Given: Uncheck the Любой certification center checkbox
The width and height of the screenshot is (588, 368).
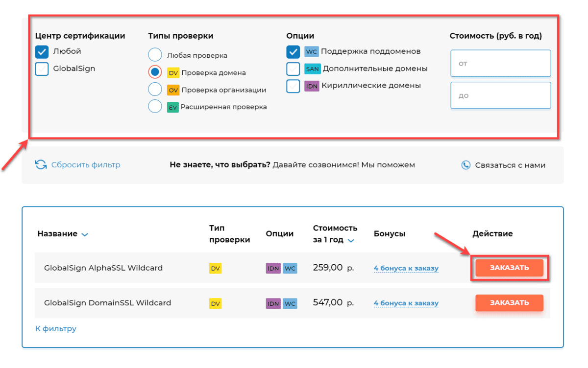Looking at the screenshot, I should pos(42,51).
